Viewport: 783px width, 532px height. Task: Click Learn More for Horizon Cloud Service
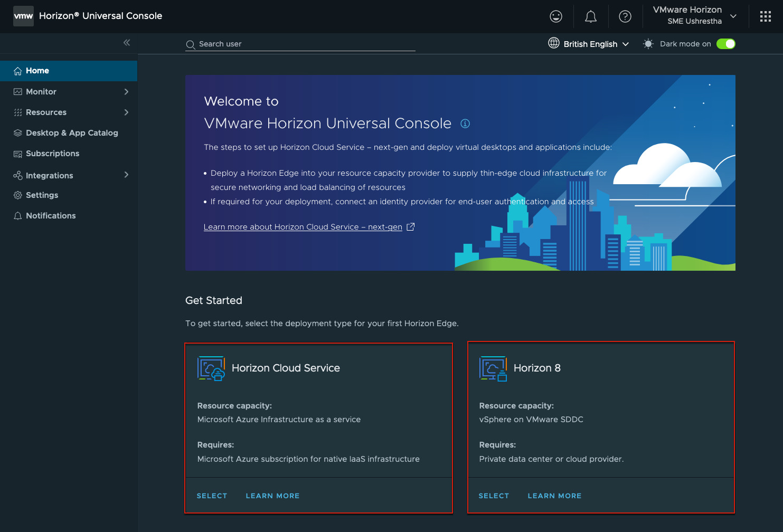point(272,496)
